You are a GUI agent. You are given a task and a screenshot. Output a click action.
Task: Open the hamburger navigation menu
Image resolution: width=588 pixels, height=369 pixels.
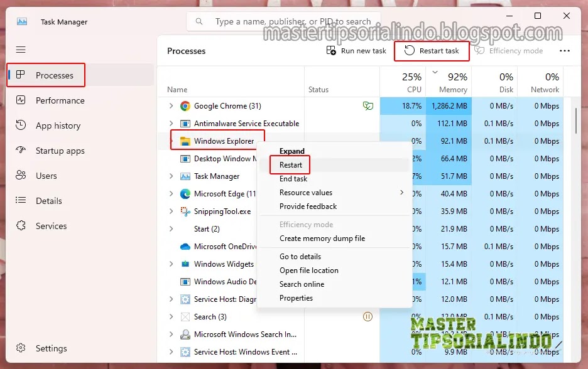click(21, 50)
